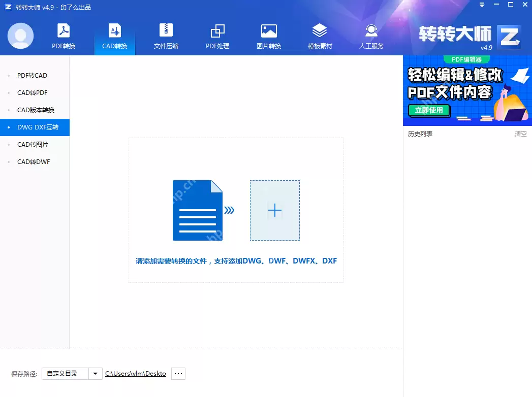Browse the 模板素材 template library
The width and height of the screenshot is (532, 397).
click(x=320, y=35)
